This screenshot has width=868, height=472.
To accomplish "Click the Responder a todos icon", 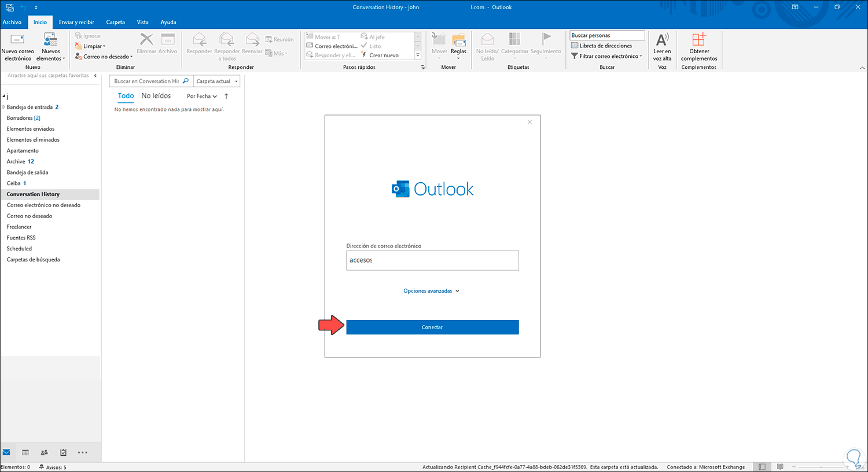I will pos(227,39).
